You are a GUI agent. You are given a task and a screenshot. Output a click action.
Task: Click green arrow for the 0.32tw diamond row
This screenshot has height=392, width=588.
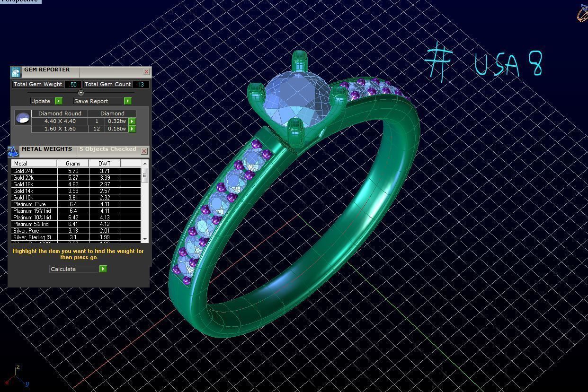point(132,121)
